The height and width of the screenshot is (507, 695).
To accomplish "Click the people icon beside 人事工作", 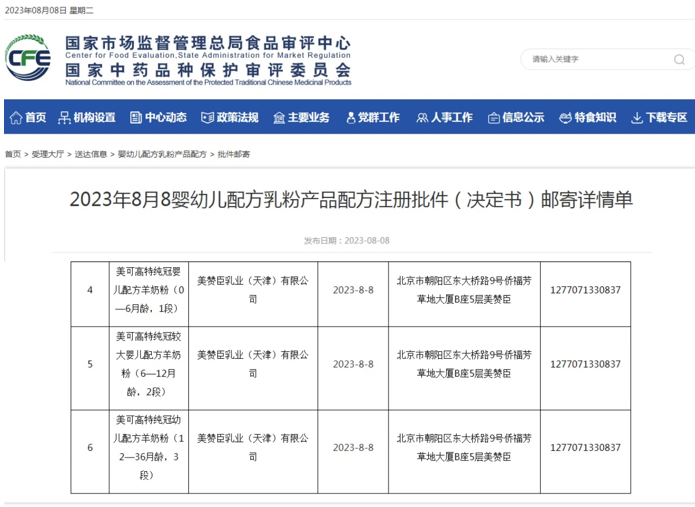I will click(x=422, y=118).
